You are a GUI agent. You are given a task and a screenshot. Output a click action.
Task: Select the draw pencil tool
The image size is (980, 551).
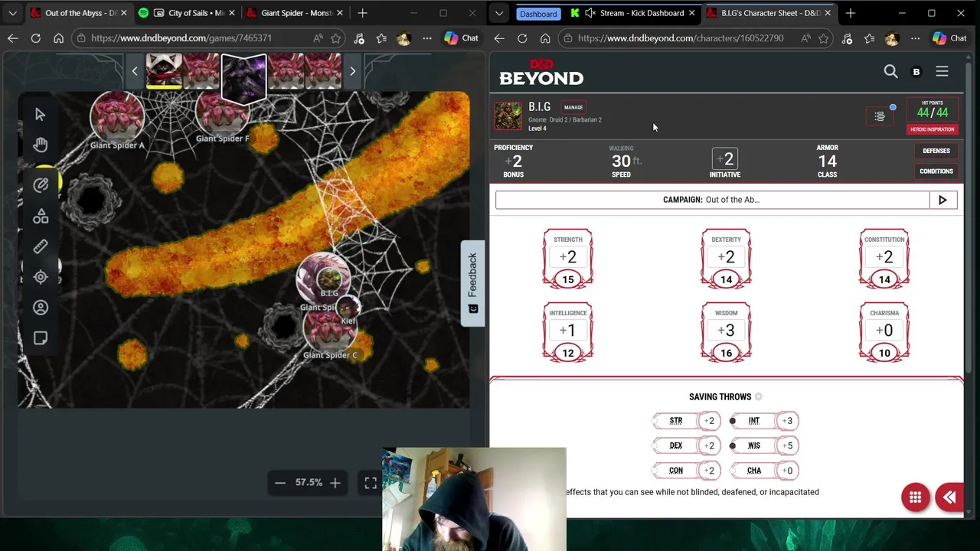click(x=41, y=184)
